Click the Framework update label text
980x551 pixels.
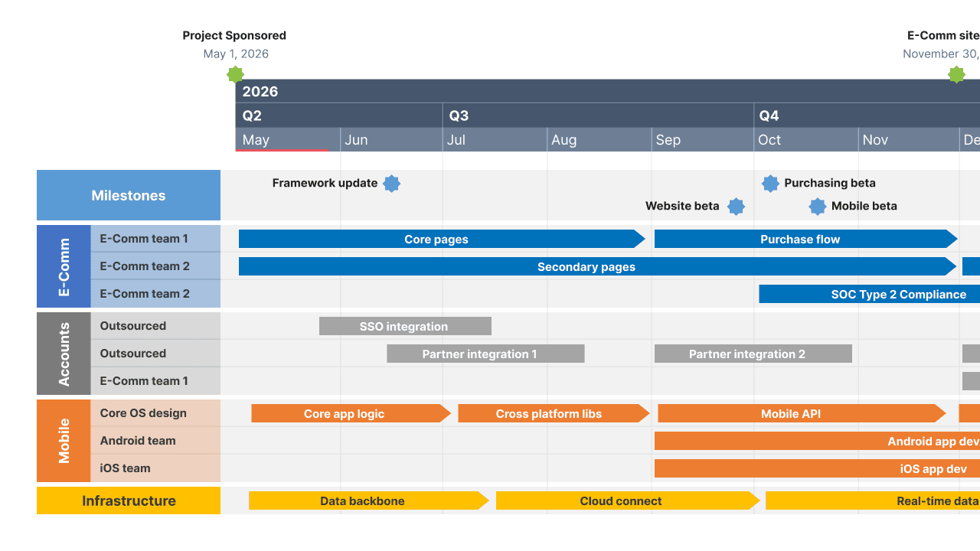click(325, 183)
